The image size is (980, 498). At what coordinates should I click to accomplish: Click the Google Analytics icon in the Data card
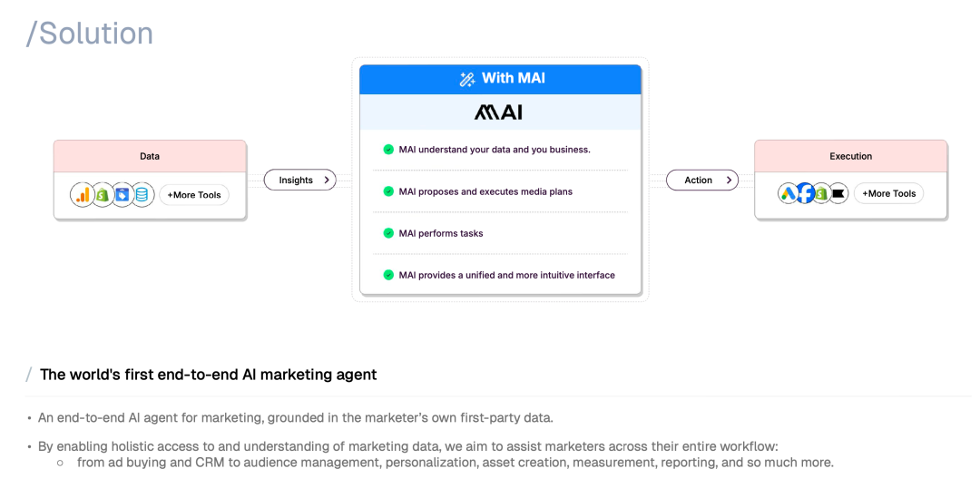(x=83, y=194)
